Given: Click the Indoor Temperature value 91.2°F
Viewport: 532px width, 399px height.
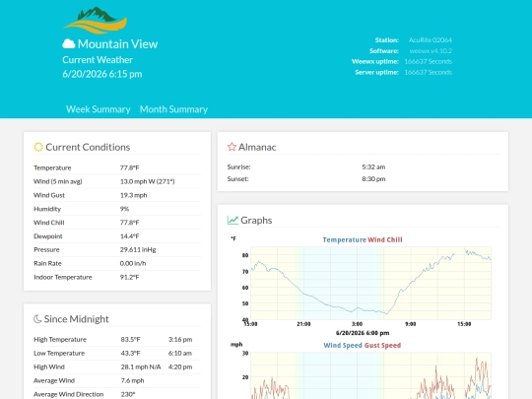Looking at the screenshot, I should point(129,277).
